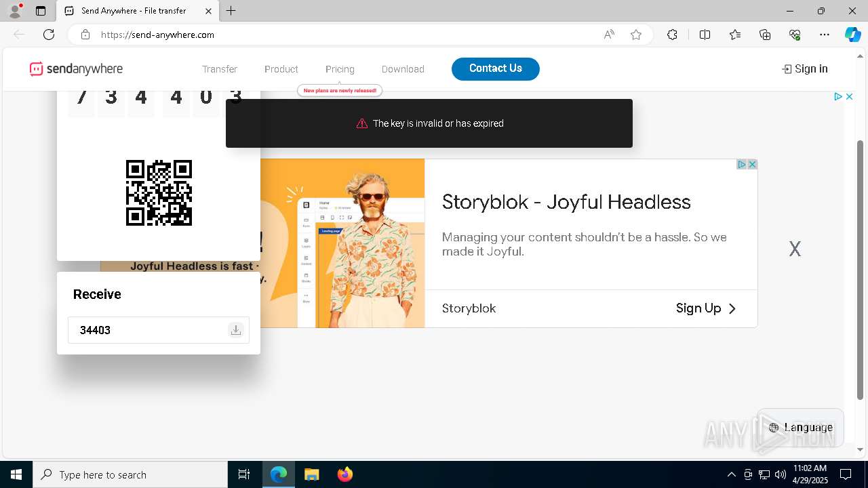
Task: Open the Download menu item
Action: (403, 69)
